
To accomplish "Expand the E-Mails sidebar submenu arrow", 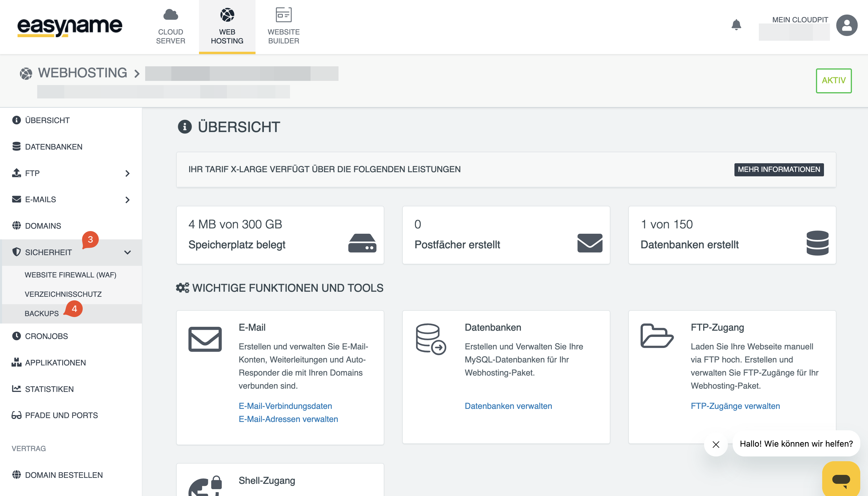I will (127, 200).
